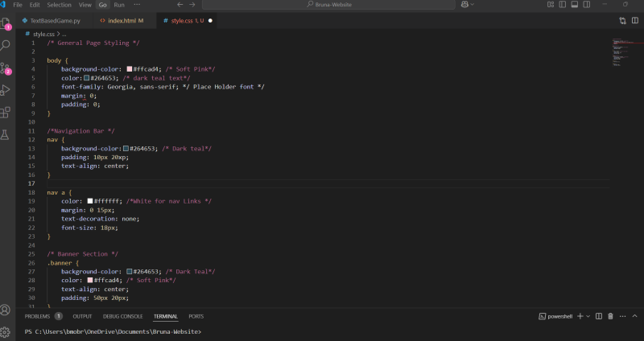Click the #ffcad4 color swatch on line 4
644x341 pixels.
click(129, 69)
